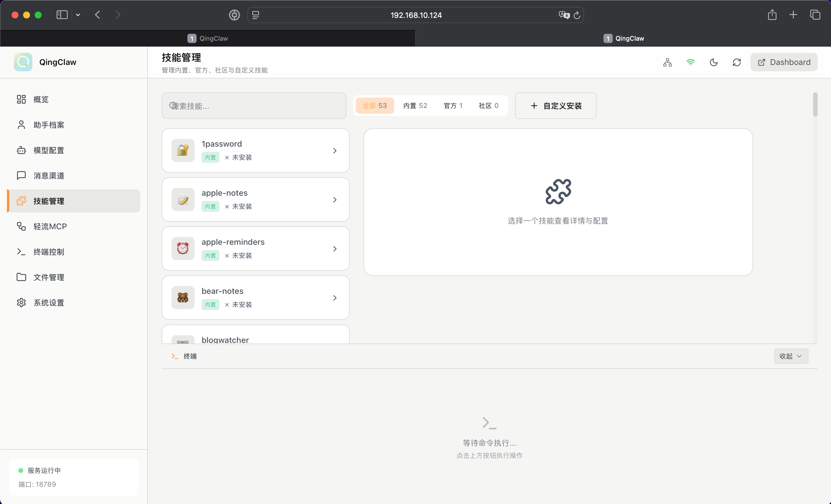Click the 自定义安装 button
Image resolution: width=831 pixels, height=504 pixels.
pos(556,106)
